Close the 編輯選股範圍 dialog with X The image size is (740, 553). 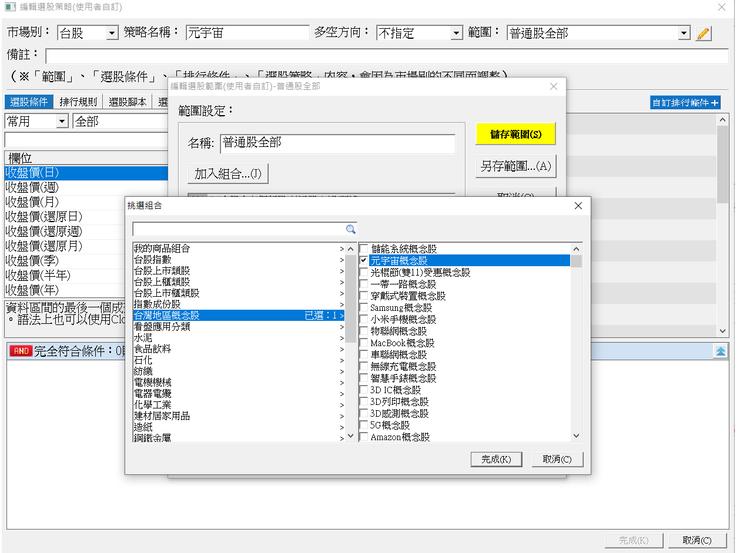[x=554, y=88]
